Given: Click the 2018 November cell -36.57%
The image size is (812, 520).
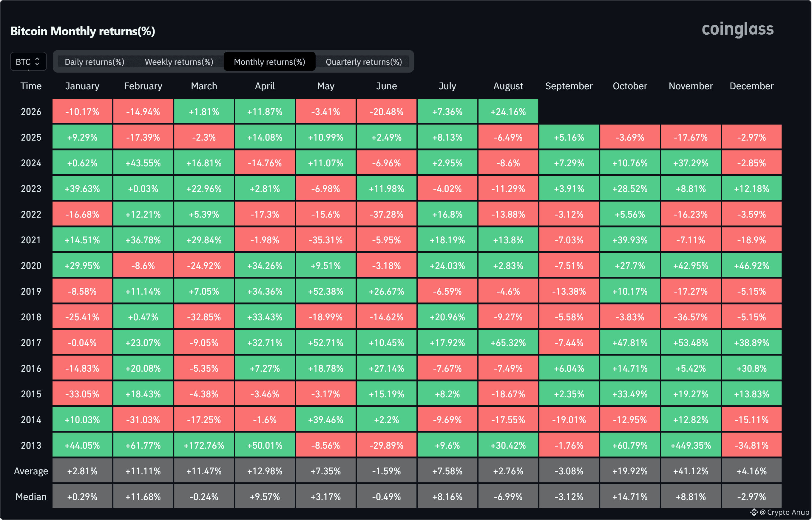Looking at the screenshot, I should (x=691, y=316).
